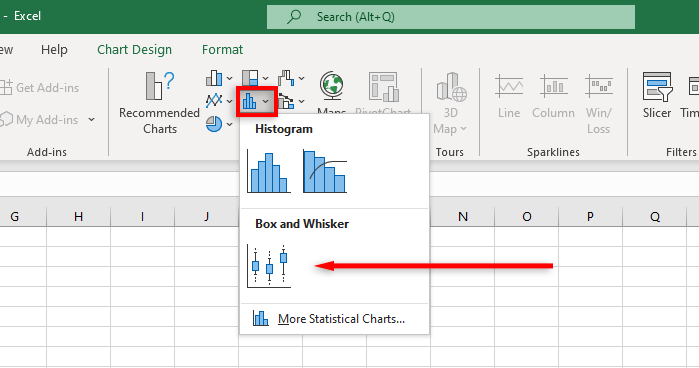Click Insert Combo Chart icon
Image resolution: width=699 pixels, height=368 pixels.
point(286,102)
